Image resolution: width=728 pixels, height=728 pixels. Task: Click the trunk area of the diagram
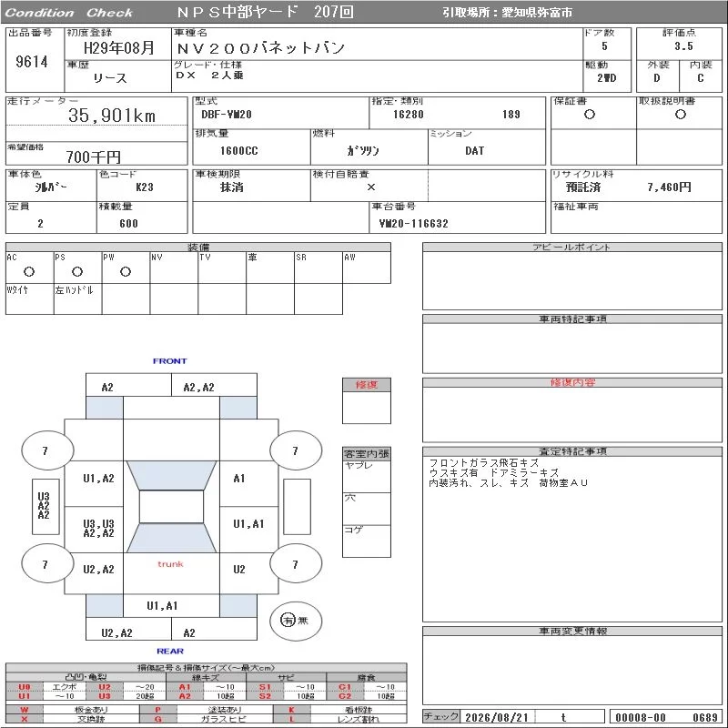tap(171, 573)
